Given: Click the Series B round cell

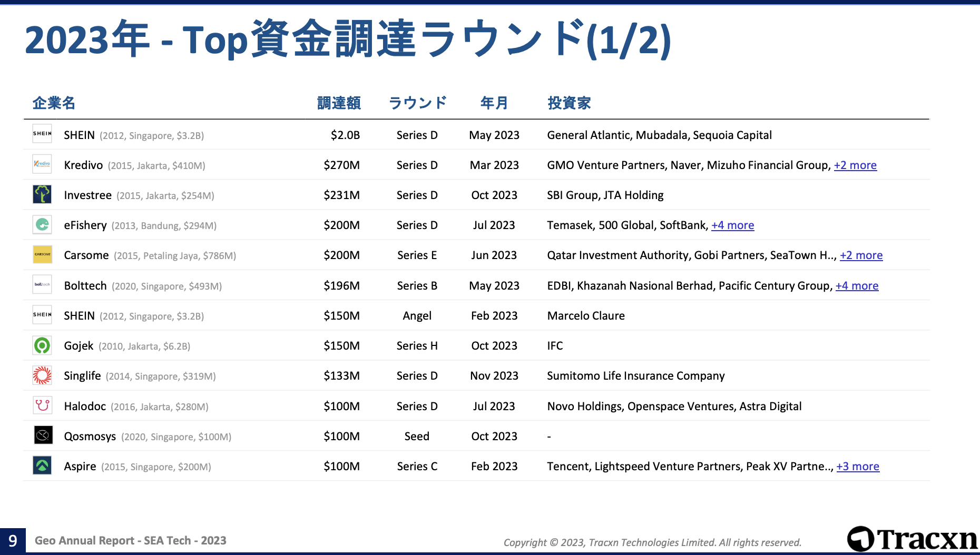Looking at the screenshot, I should coord(417,286).
